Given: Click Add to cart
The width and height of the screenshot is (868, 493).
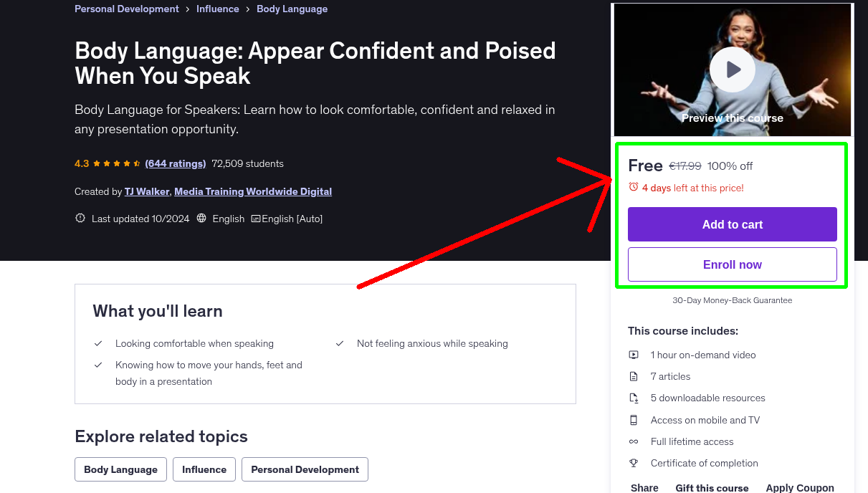Looking at the screenshot, I should pyautogui.click(x=732, y=224).
